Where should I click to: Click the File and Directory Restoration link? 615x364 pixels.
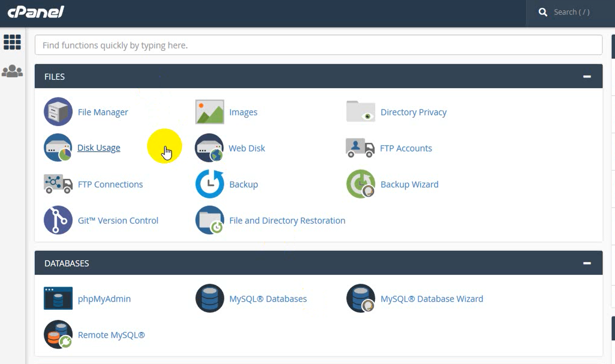(x=287, y=221)
